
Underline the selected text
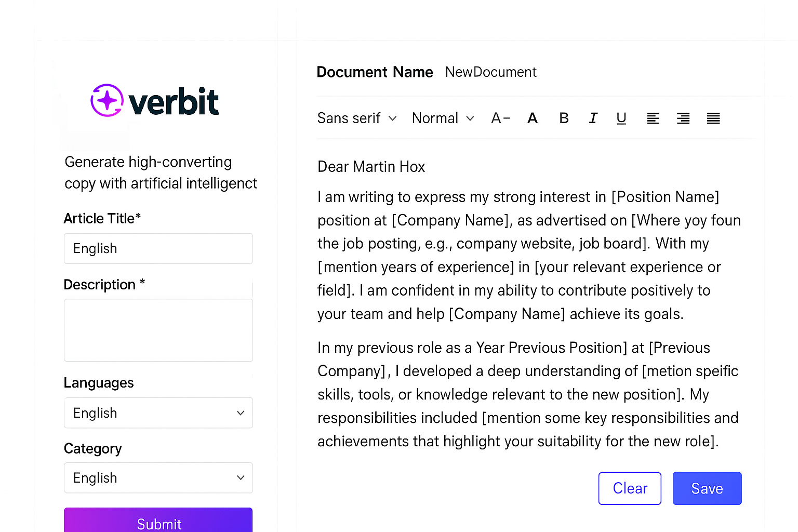621,118
